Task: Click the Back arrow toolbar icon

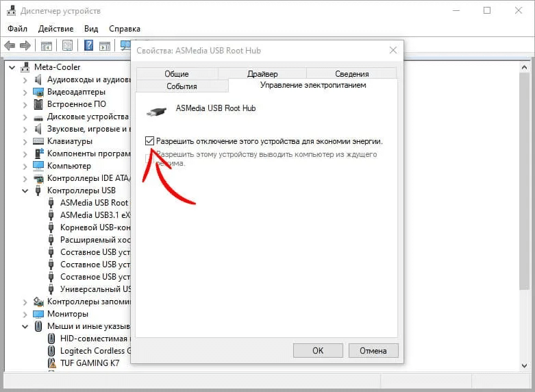Action: pyautogui.click(x=10, y=46)
